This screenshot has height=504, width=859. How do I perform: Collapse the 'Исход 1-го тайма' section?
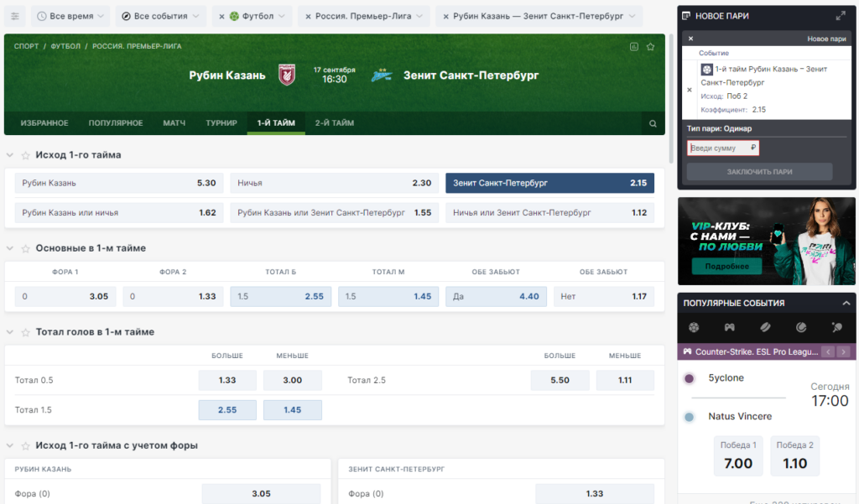[x=10, y=155]
